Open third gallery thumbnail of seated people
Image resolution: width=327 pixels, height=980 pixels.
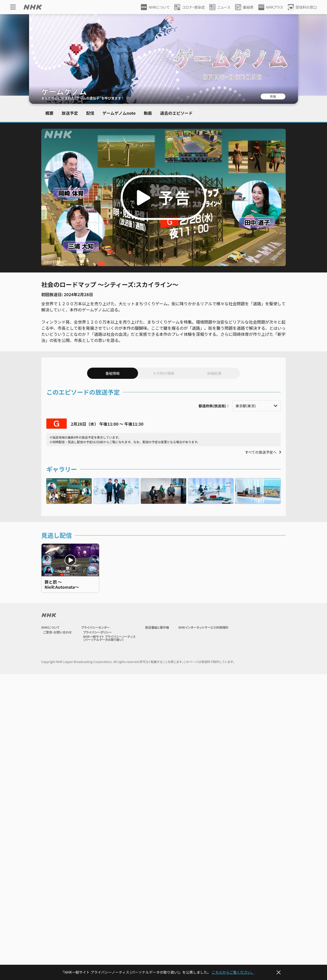163,491
